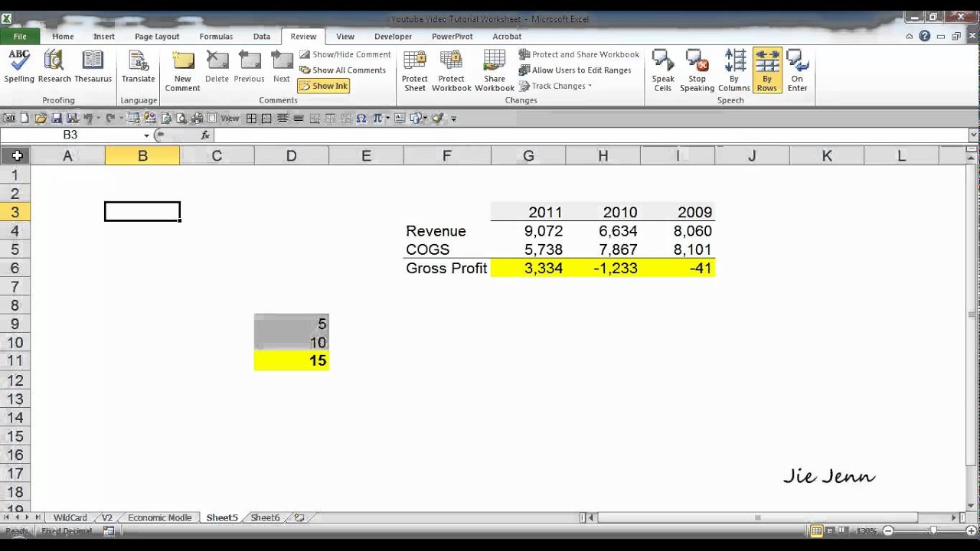
Task: Insert an Omega symbol from quick toolbar
Action: (x=361, y=119)
